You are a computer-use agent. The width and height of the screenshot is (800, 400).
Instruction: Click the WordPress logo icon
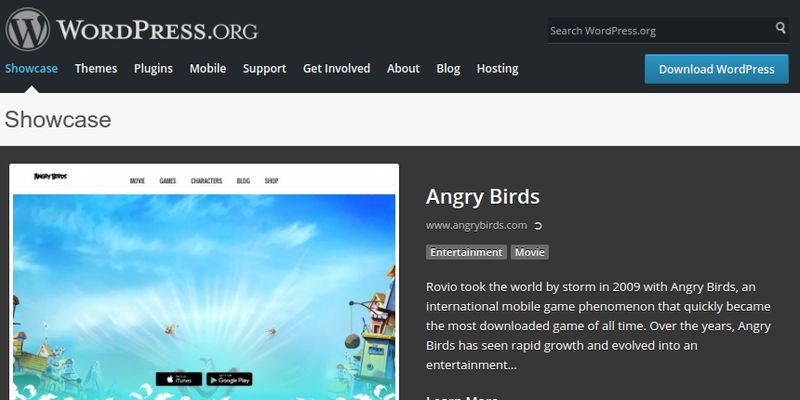(28, 29)
